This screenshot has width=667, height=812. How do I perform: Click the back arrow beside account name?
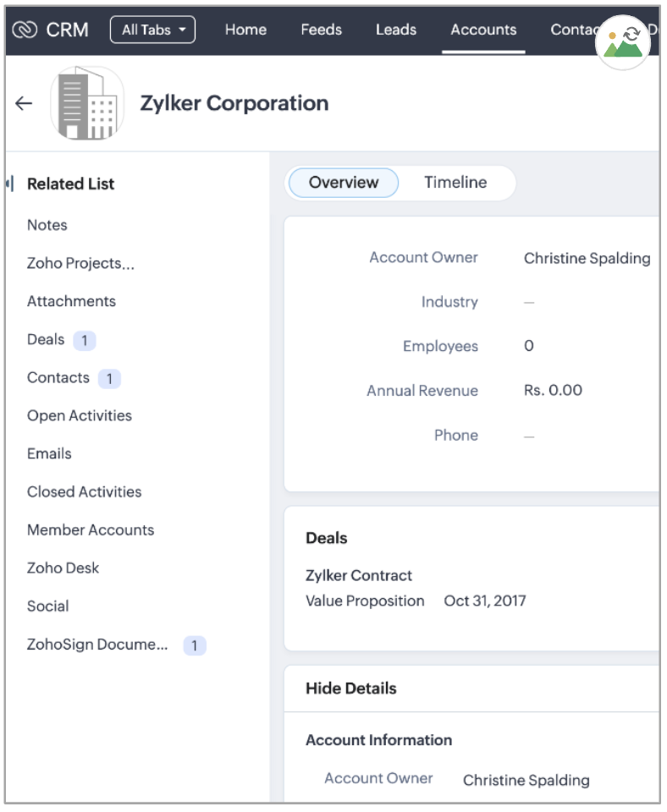pos(24,103)
